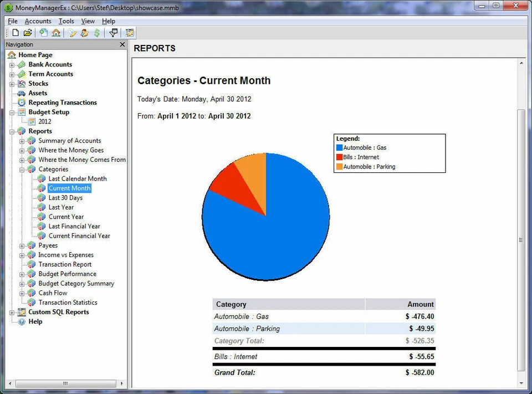
Task: Open an existing database
Action: [x=27, y=33]
